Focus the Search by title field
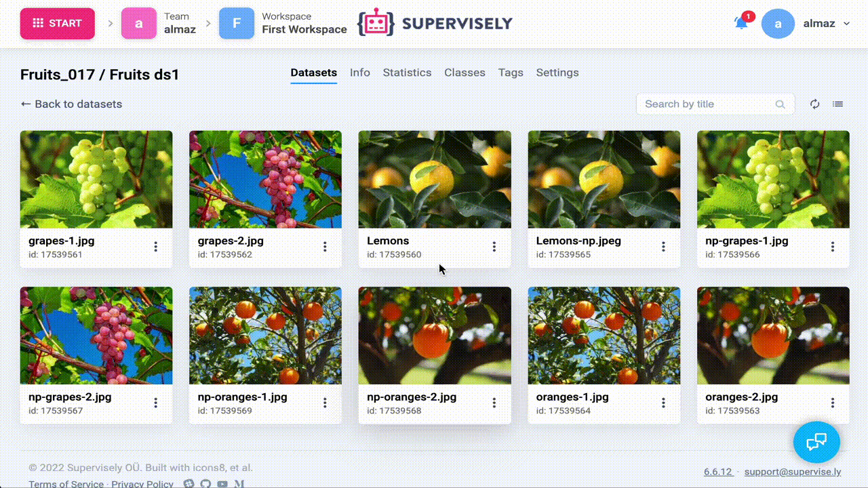This screenshot has height=488, width=868. click(x=715, y=104)
